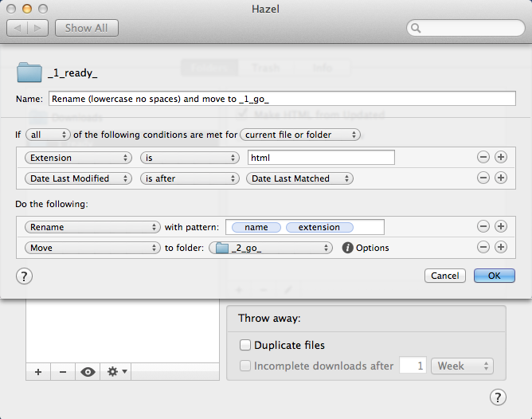
Task: Open the 'is after' operator dropdown
Action: click(x=190, y=178)
